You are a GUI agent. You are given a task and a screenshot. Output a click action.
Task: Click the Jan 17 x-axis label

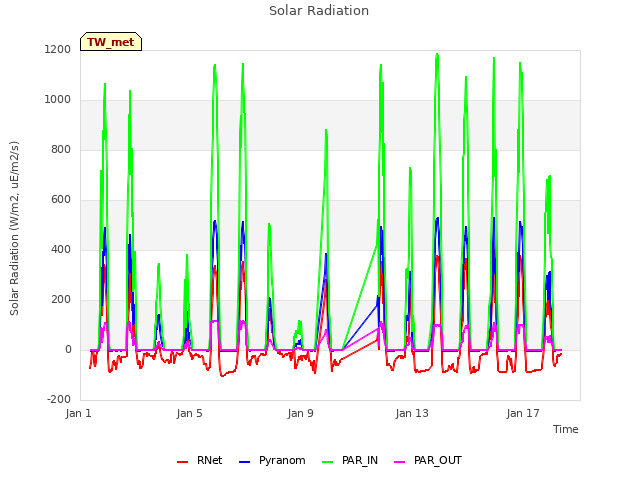(x=523, y=413)
